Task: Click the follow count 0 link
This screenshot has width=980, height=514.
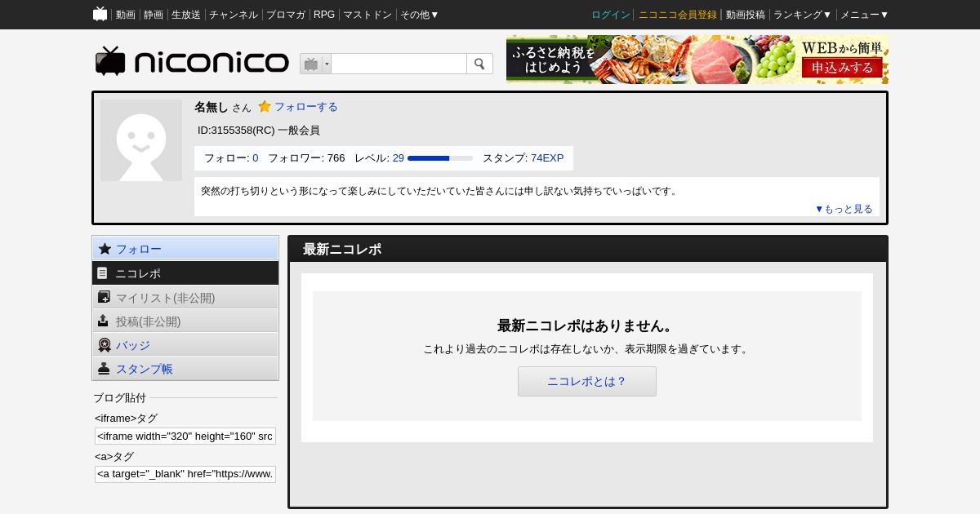Action: pyautogui.click(x=256, y=158)
